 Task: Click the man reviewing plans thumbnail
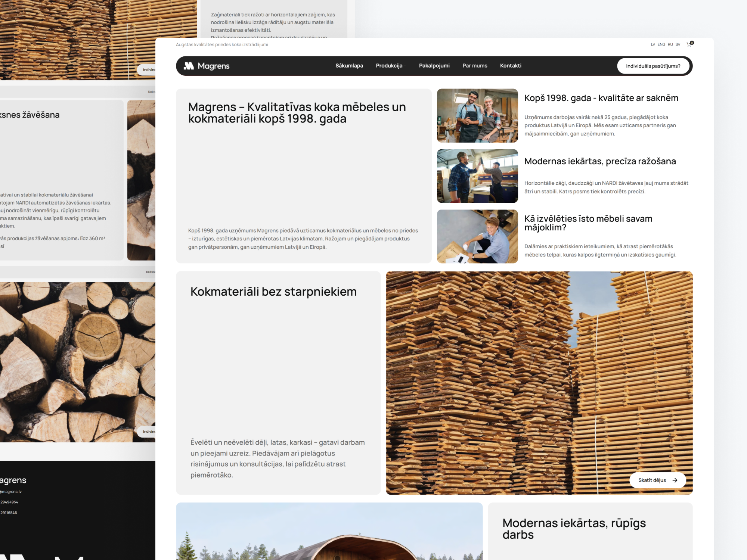(478, 236)
